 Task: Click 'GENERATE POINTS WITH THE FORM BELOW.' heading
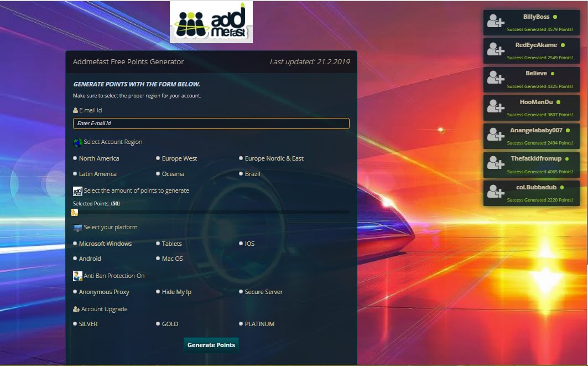pyautogui.click(x=137, y=84)
